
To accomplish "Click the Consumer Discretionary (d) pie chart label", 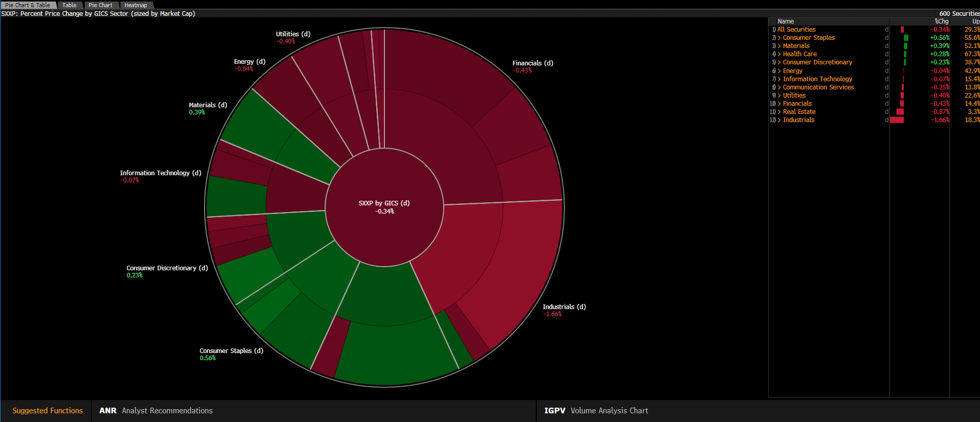I will (x=167, y=268).
